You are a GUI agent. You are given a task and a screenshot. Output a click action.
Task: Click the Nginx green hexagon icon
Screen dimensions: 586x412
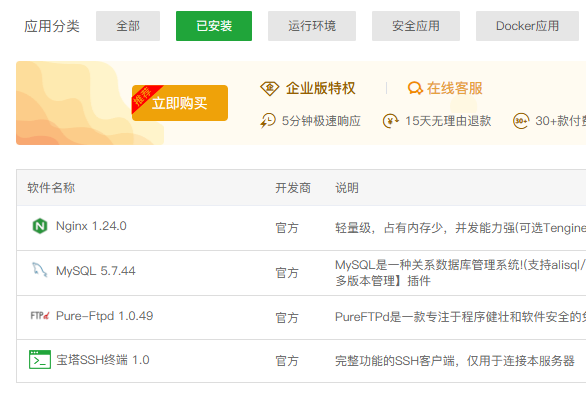coord(40,226)
